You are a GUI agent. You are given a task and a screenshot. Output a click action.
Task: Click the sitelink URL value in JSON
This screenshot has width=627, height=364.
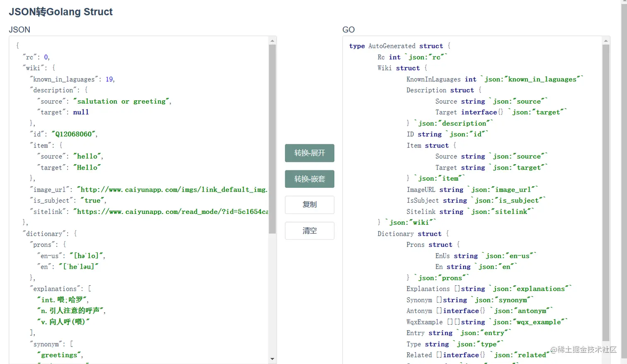click(x=170, y=211)
